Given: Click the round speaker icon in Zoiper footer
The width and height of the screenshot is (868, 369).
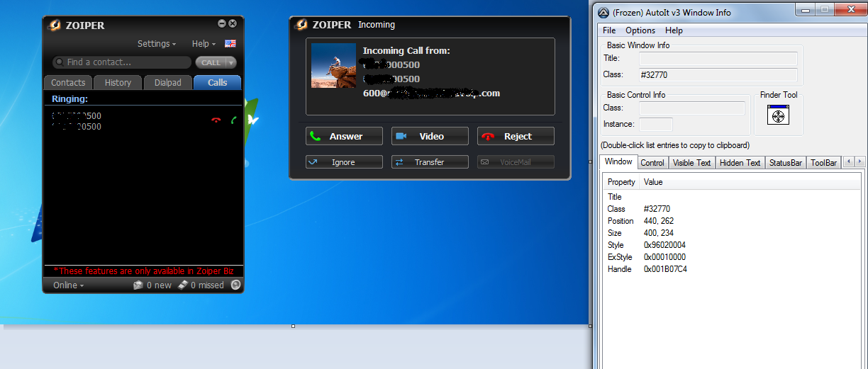Looking at the screenshot, I should pyautogui.click(x=235, y=285).
